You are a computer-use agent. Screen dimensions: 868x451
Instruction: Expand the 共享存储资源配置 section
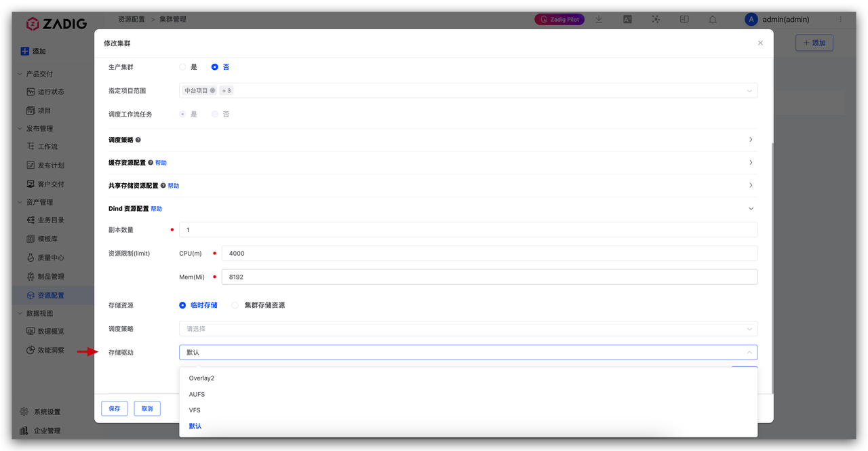(x=751, y=185)
